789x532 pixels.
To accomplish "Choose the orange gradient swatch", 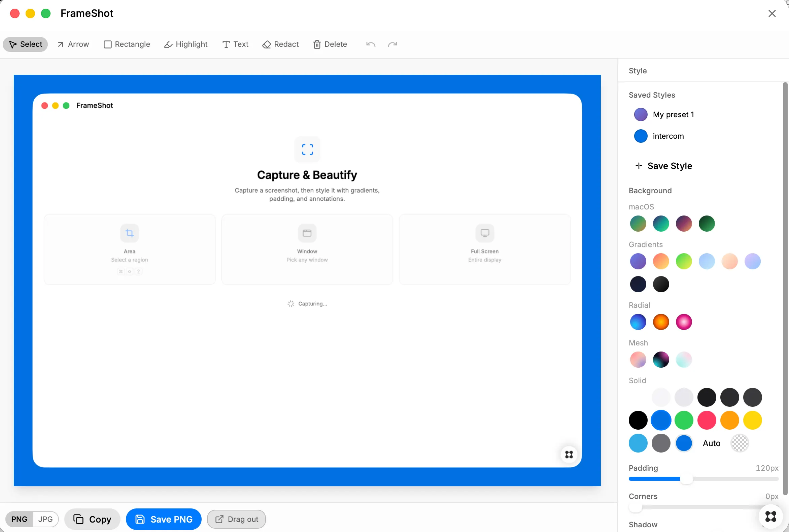I will tap(661, 261).
